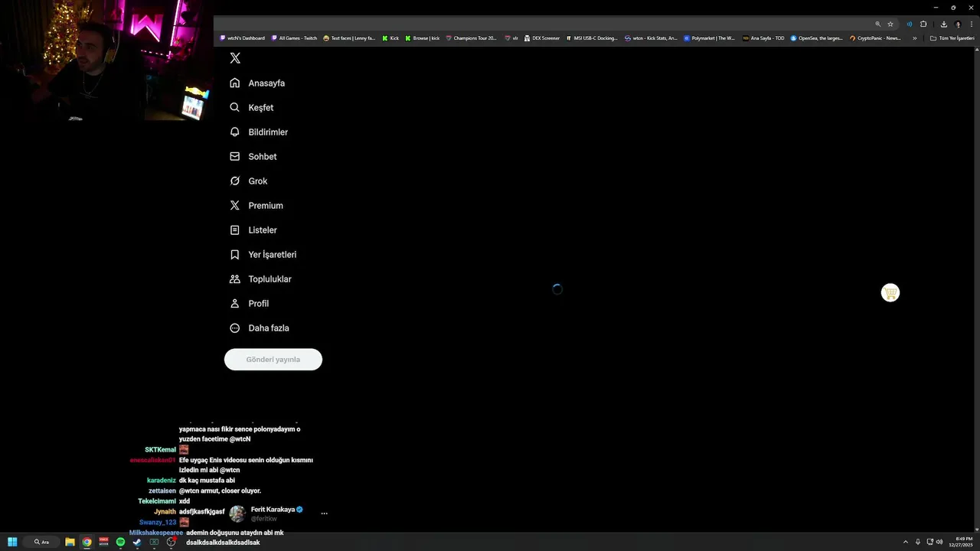Screen dimensions: 980x551
Task: Open Listeler in the sidebar
Action: click(x=253, y=230)
